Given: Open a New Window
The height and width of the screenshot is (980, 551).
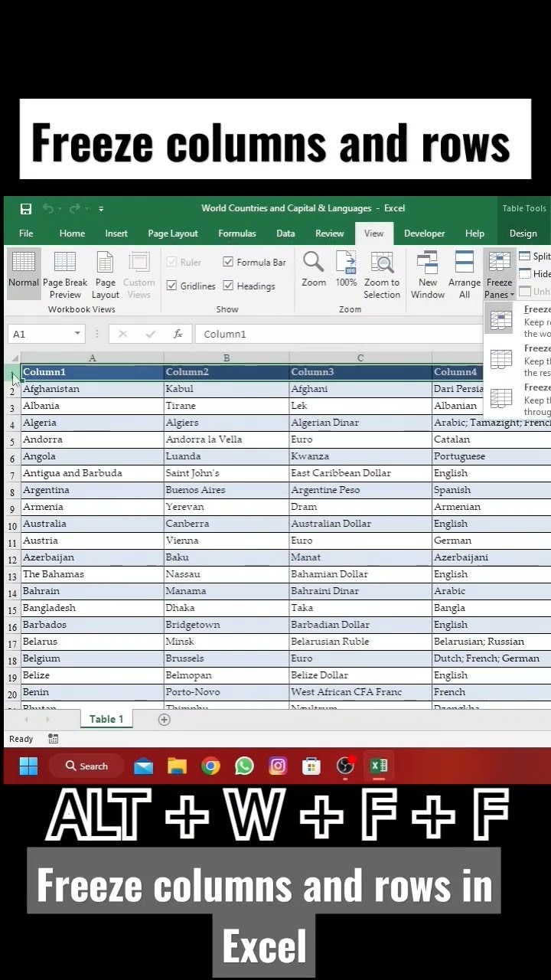Looking at the screenshot, I should [428, 276].
